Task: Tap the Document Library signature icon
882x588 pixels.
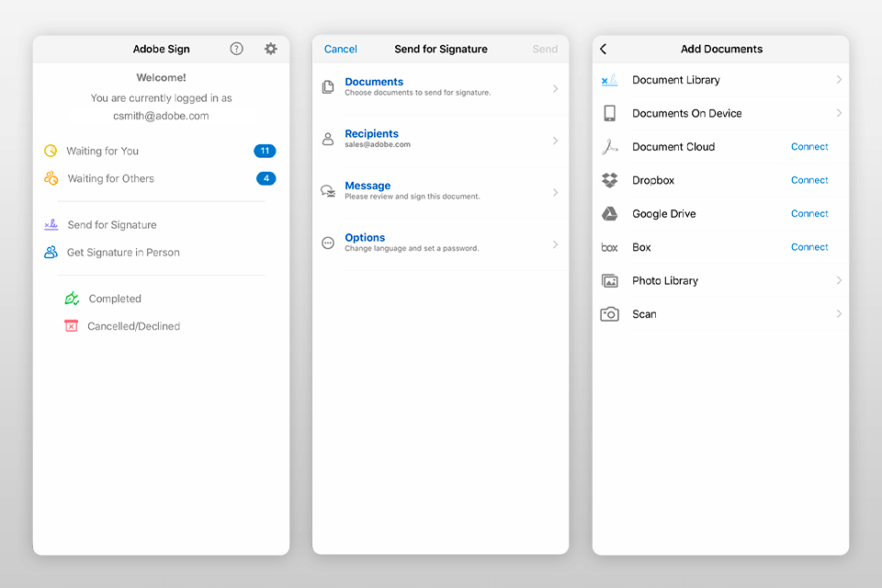Action: (x=610, y=80)
